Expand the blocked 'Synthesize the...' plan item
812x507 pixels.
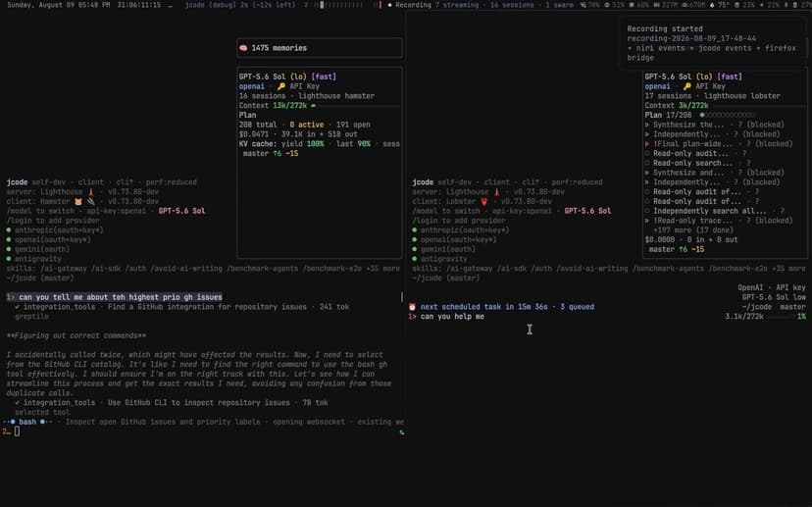pos(647,125)
